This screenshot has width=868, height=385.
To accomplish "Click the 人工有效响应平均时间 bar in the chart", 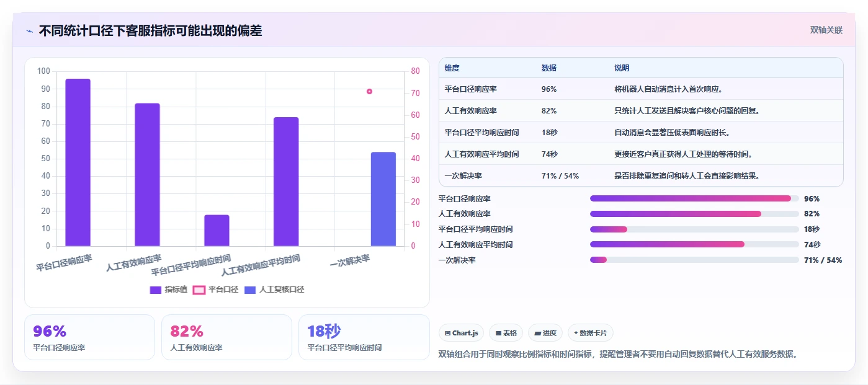I will click(286, 182).
